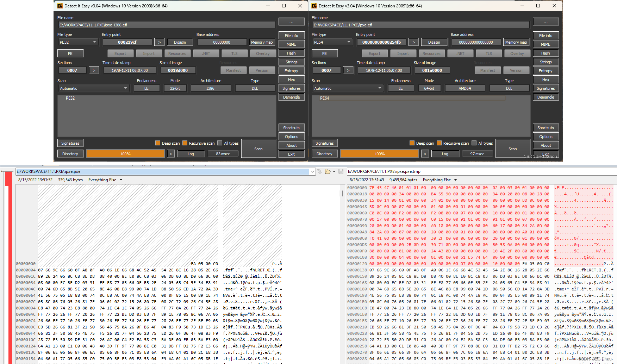Viewport: 617px width, 364px height.
Task: Open Signatures sidebar button in right window
Action: (x=546, y=88)
